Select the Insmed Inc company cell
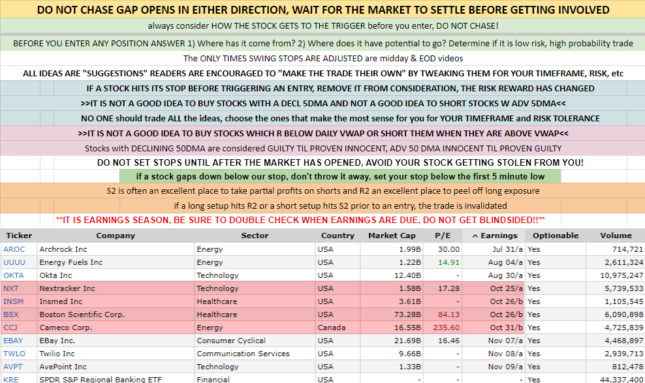645x383 pixels. point(116,302)
